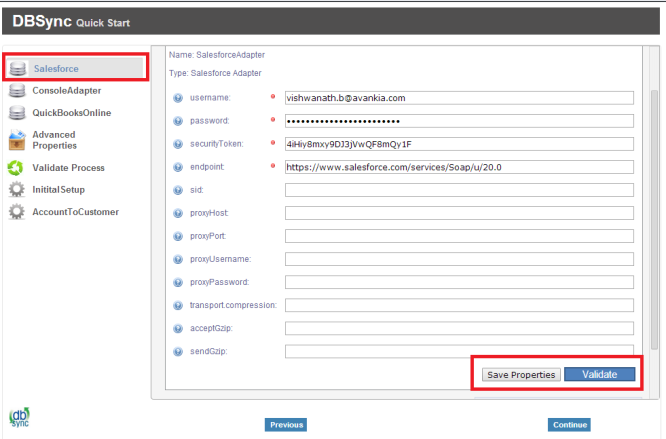Focus the endpoint URL input field
This screenshot has width=666, height=439.
459,167
